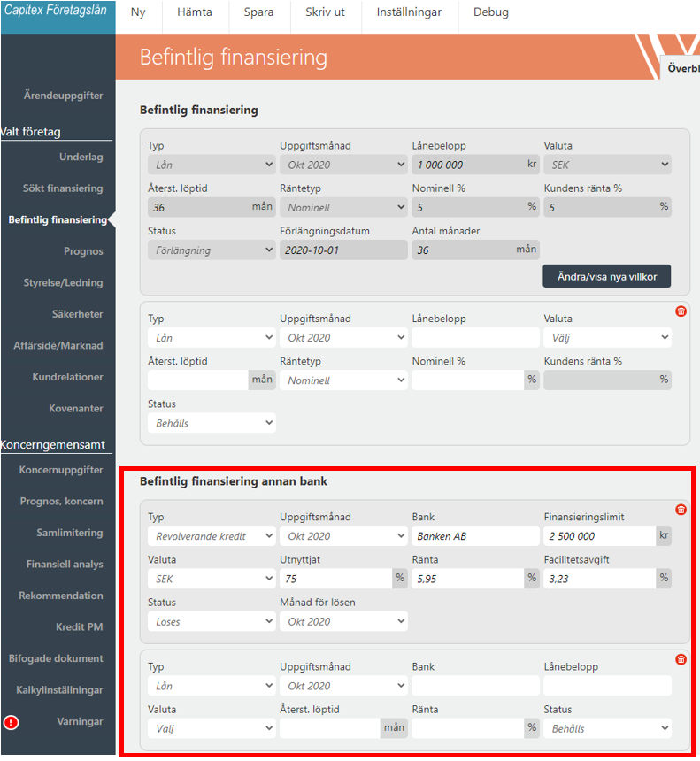Image resolution: width=700 pixels, height=761 pixels.
Task: Open the Hämta menu item
Action: [195, 12]
